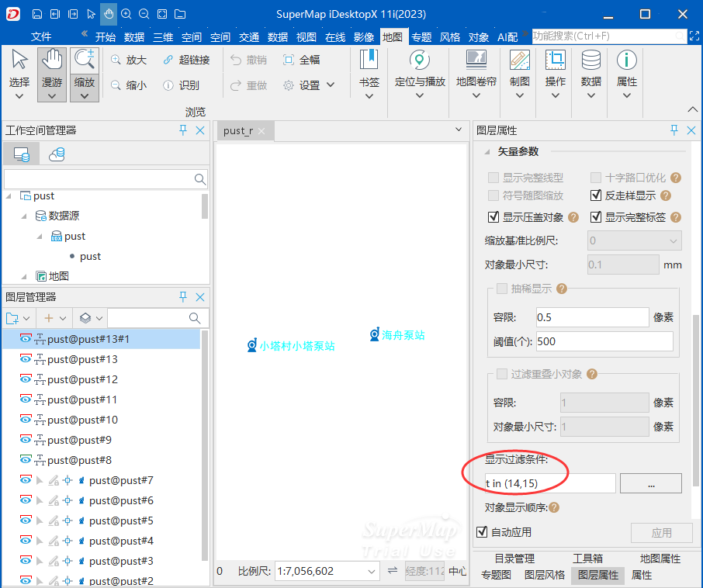Click the 阈值 500 input field
Image resolution: width=703 pixels, height=588 pixels.
(604, 341)
